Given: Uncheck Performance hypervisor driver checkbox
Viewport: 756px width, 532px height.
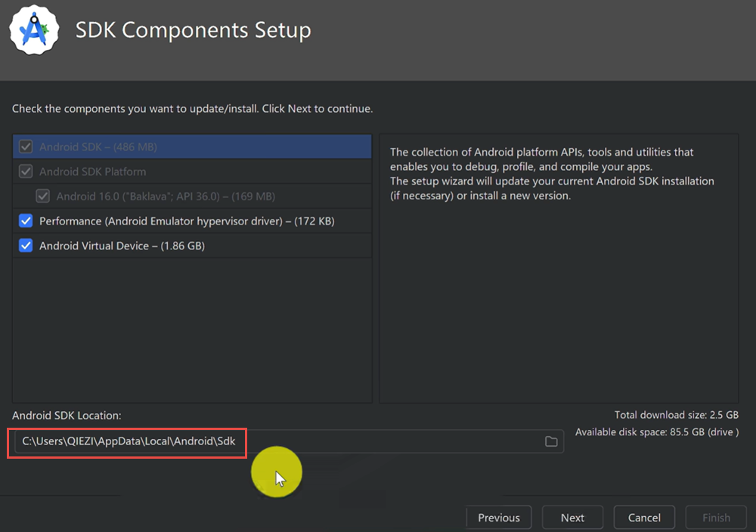Looking at the screenshot, I should pyautogui.click(x=26, y=221).
